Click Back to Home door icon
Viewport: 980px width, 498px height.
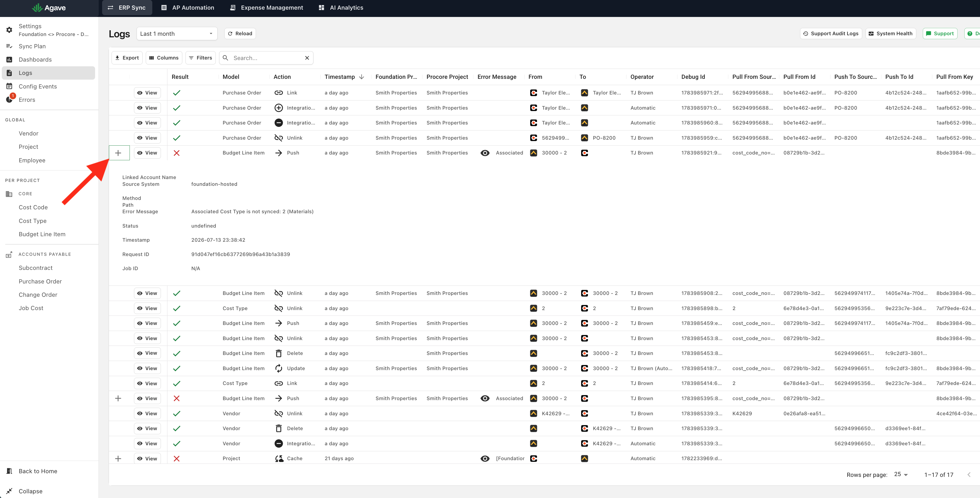tap(9, 471)
